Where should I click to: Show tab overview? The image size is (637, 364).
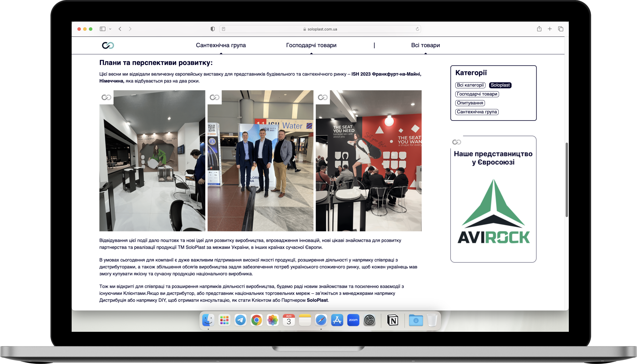pyautogui.click(x=560, y=29)
